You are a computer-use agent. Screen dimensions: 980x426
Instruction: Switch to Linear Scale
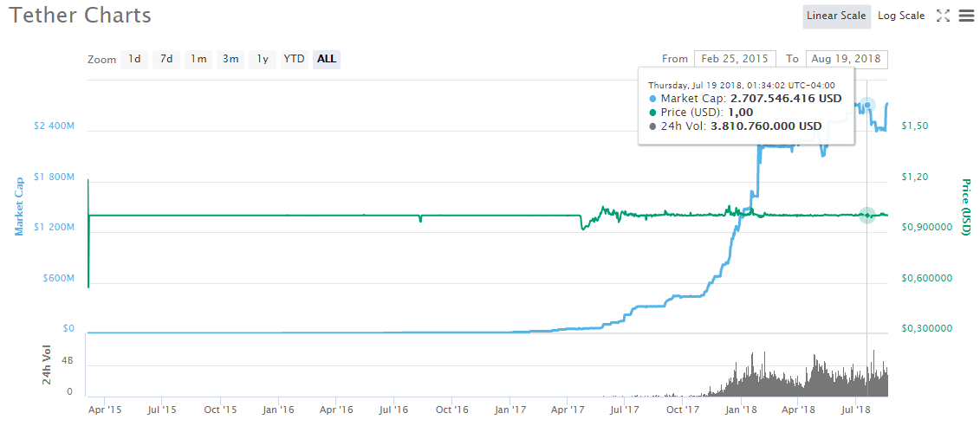836,16
